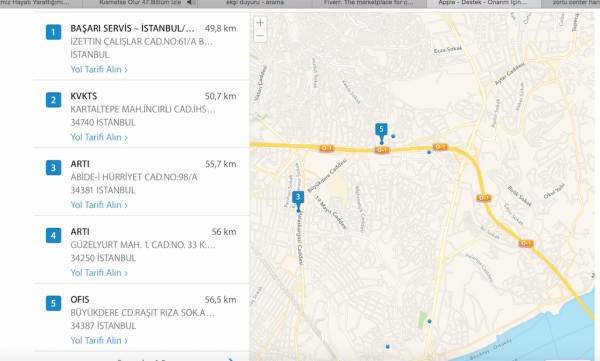600x361 pixels.
Task: Open Yol Tarifi Alın for KVKTS
Action: (x=99, y=137)
